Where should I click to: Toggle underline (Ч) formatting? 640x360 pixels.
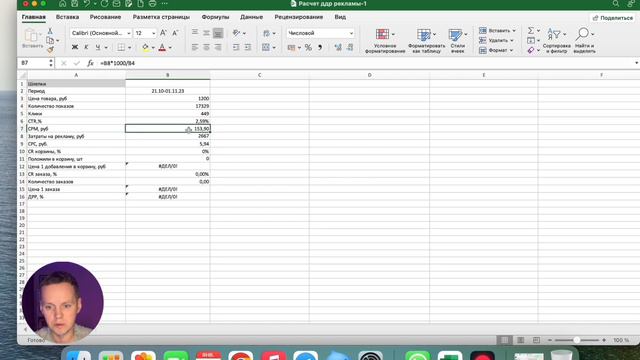click(98, 48)
